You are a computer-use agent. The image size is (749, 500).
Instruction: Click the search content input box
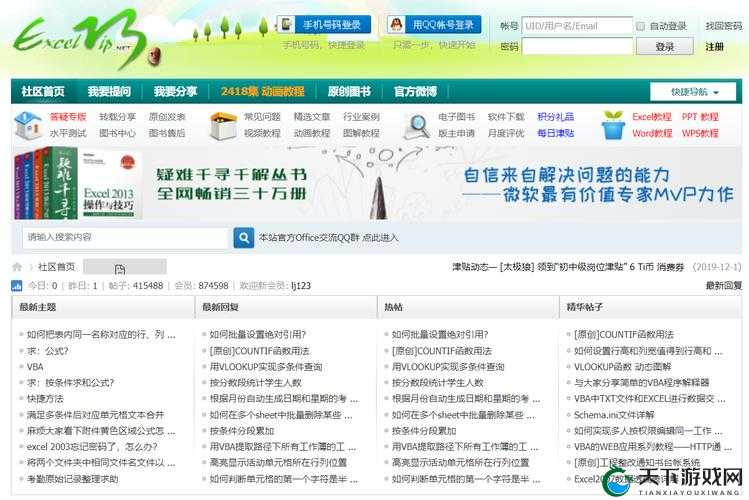tap(126, 237)
